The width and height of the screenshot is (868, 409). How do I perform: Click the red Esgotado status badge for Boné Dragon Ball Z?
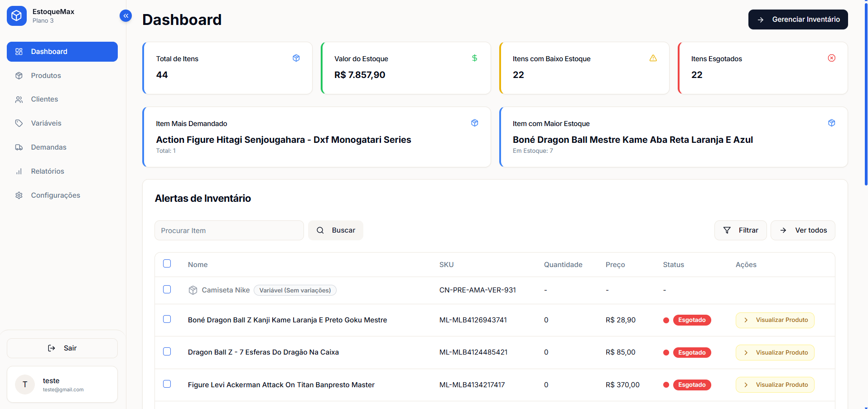point(692,320)
